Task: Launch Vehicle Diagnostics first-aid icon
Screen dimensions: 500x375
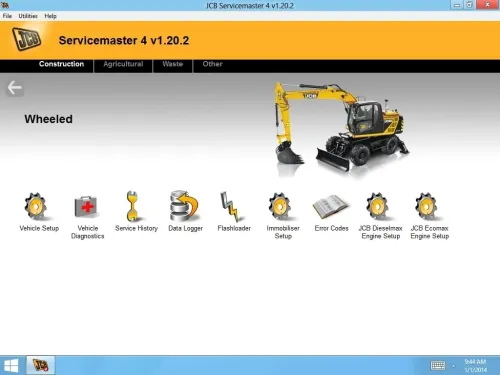Action: tap(86, 207)
